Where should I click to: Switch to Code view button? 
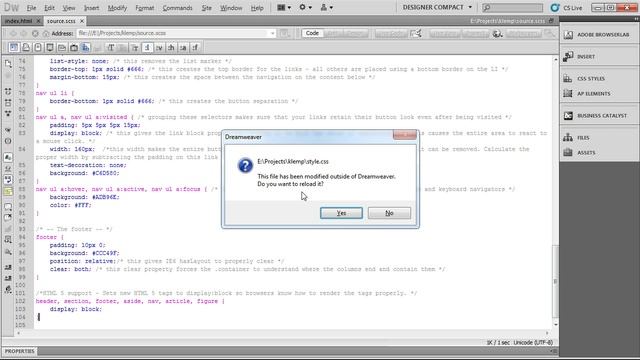click(x=312, y=33)
